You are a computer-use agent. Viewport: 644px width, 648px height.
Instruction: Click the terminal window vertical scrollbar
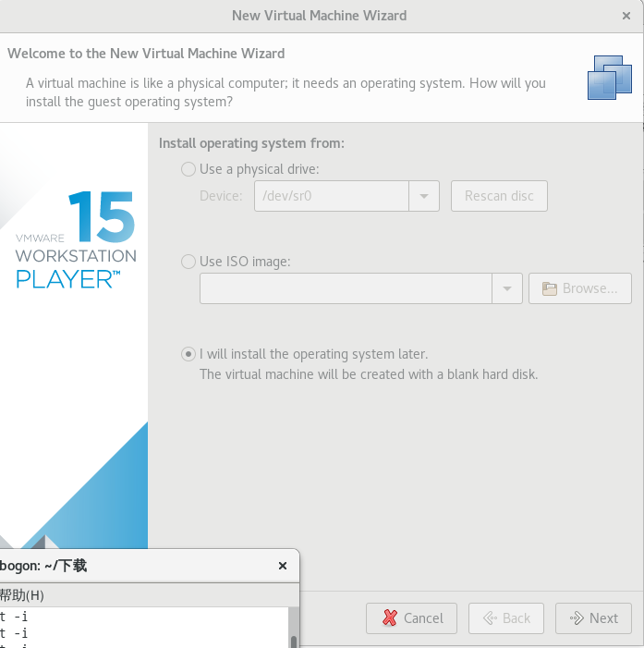[x=294, y=628]
